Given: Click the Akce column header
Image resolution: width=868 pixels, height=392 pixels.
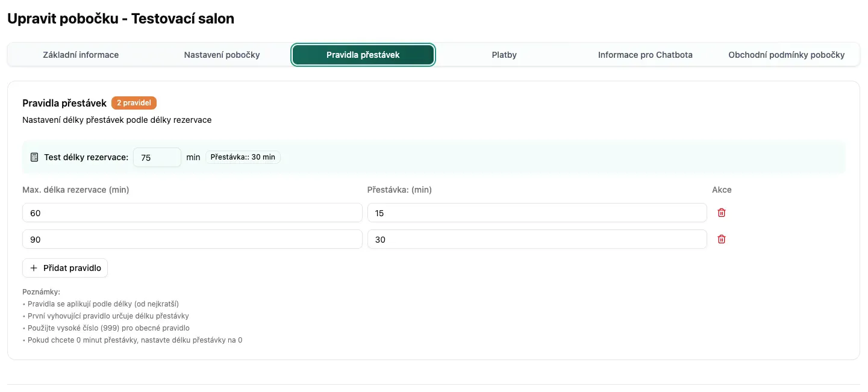Looking at the screenshot, I should click(x=722, y=190).
